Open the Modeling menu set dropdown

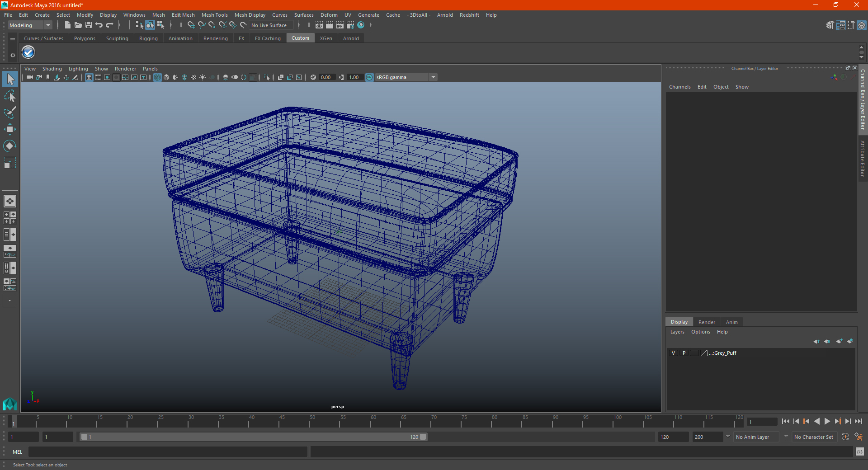pyautogui.click(x=30, y=25)
